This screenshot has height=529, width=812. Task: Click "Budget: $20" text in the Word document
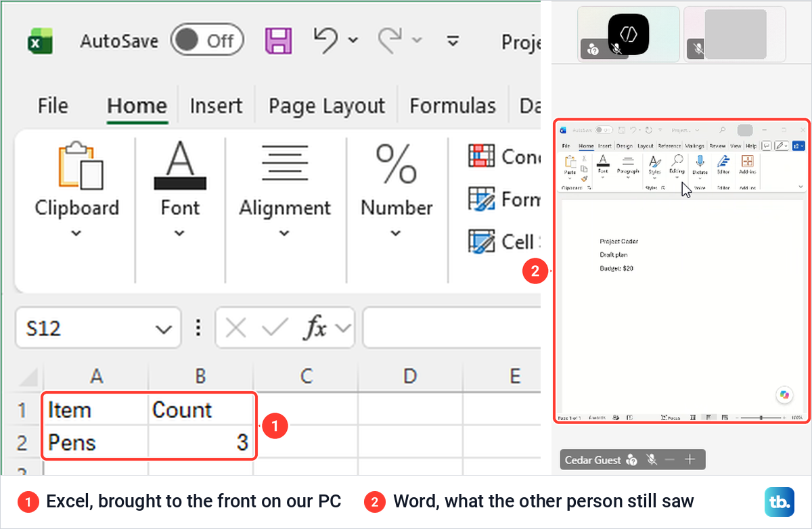pyautogui.click(x=616, y=269)
